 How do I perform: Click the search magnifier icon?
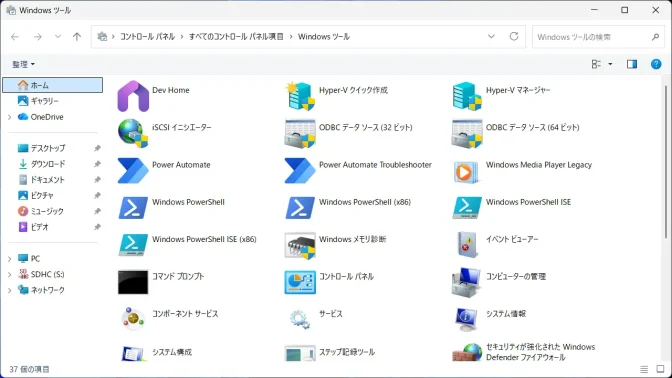(x=655, y=37)
